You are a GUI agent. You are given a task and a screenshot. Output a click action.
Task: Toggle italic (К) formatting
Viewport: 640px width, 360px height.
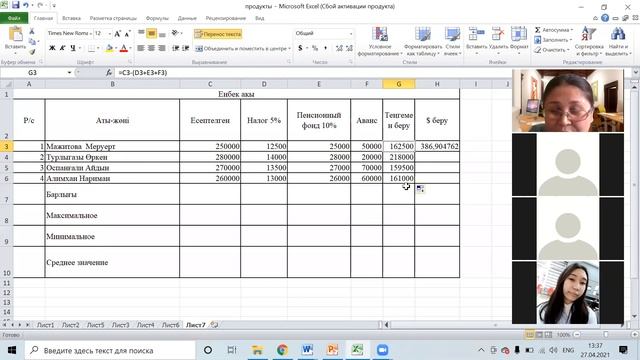(x=62, y=48)
